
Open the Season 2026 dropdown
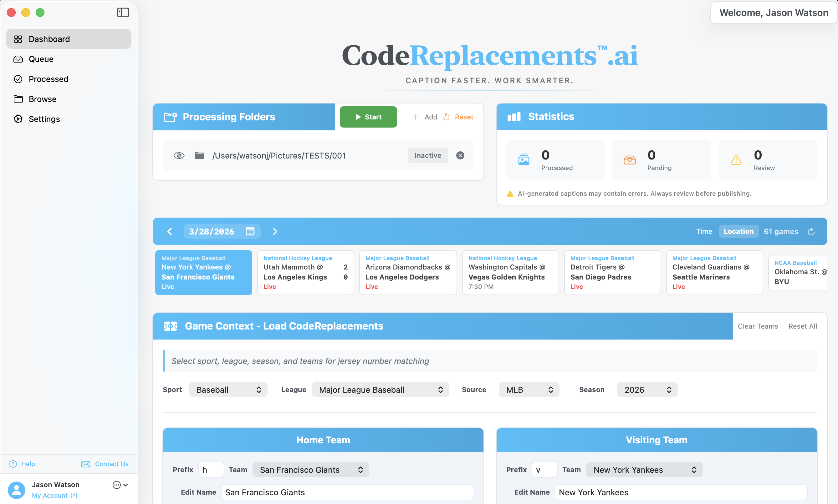click(646, 390)
